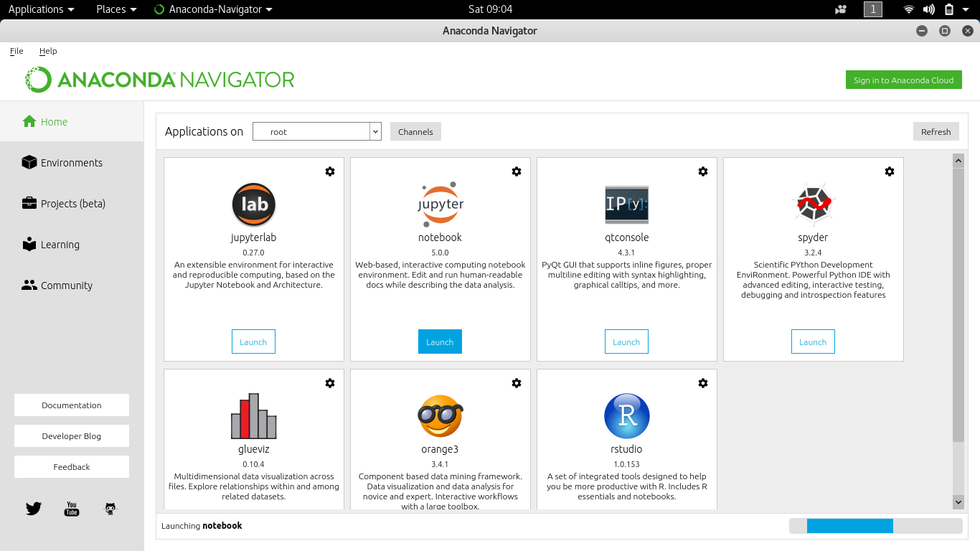Click the Anaconda Navigator logo
This screenshot has height=551, width=980.
159,79
